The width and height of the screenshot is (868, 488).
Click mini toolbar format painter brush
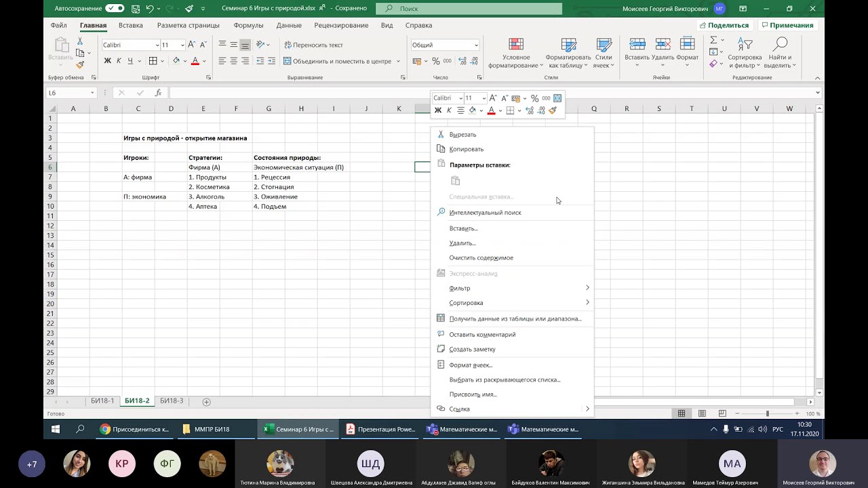tap(553, 110)
